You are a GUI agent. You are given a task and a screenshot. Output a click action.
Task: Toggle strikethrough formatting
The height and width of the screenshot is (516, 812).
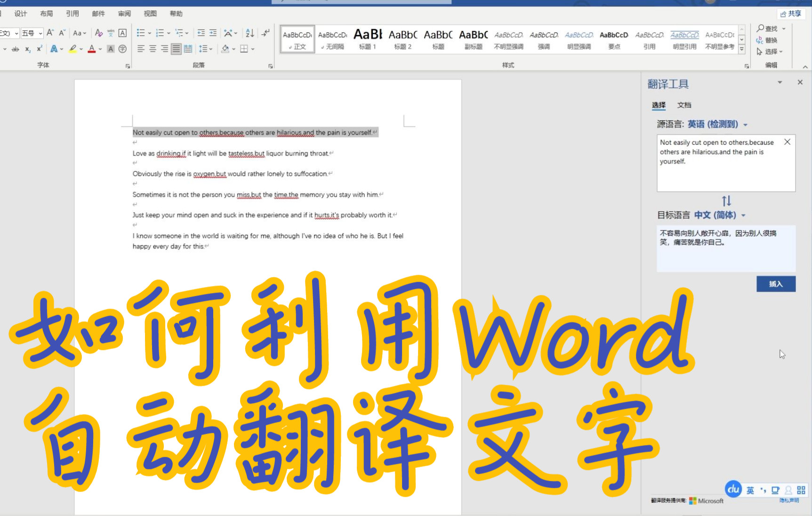[x=15, y=49]
